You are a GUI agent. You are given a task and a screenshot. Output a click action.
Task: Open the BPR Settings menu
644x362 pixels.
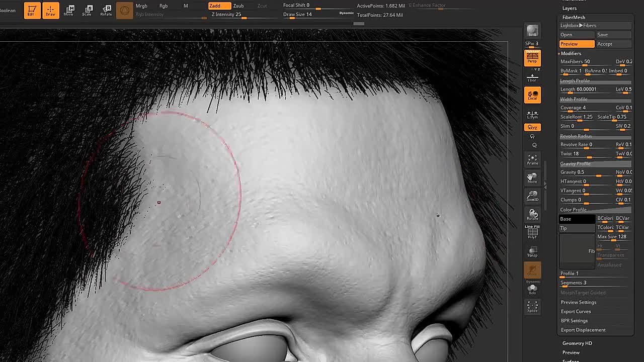[x=574, y=321]
